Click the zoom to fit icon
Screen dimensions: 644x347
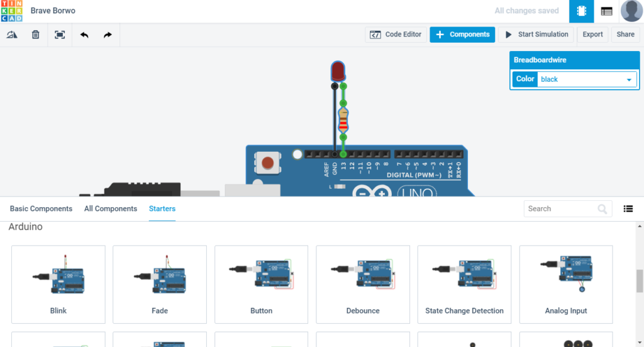(60, 35)
